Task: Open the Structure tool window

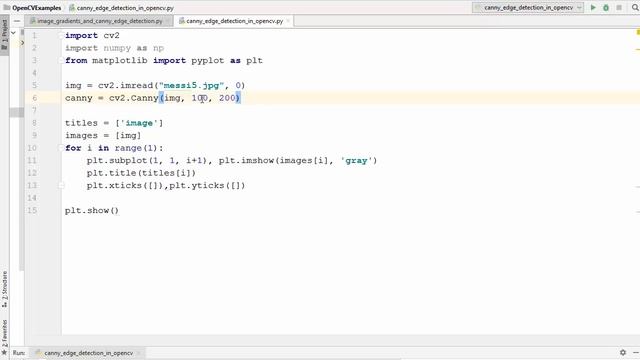Action: tap(4, 290)
